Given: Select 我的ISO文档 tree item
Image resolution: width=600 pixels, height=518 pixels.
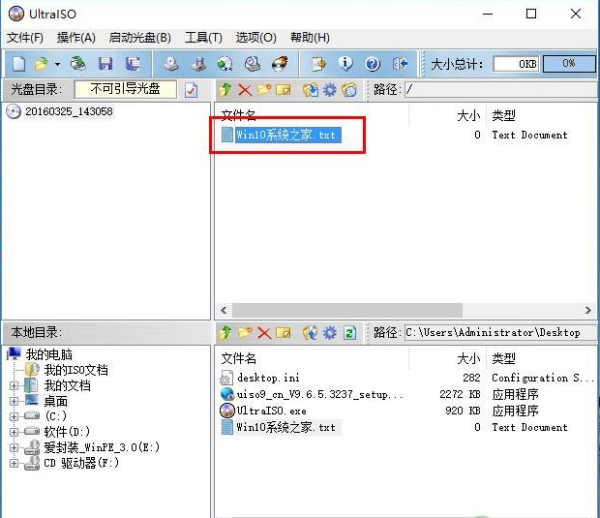Looking at the screenshot, I should pyautogui.click(x=76, y=370).
